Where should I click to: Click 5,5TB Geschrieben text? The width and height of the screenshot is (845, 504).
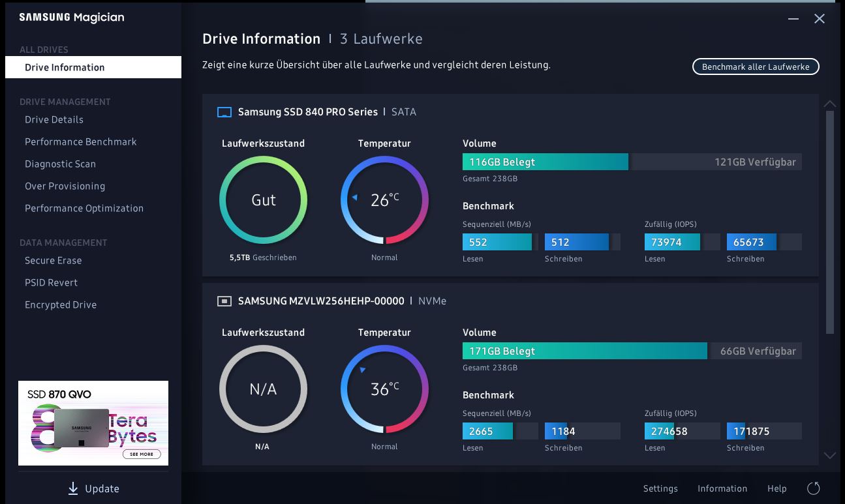pos(263,258)
